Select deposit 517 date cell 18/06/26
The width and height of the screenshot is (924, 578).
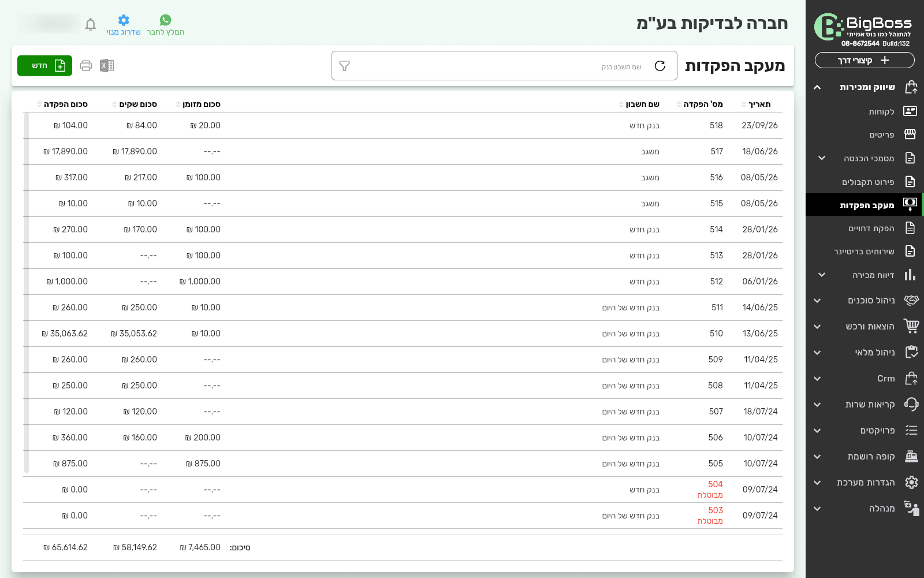(x=759, y=151)
